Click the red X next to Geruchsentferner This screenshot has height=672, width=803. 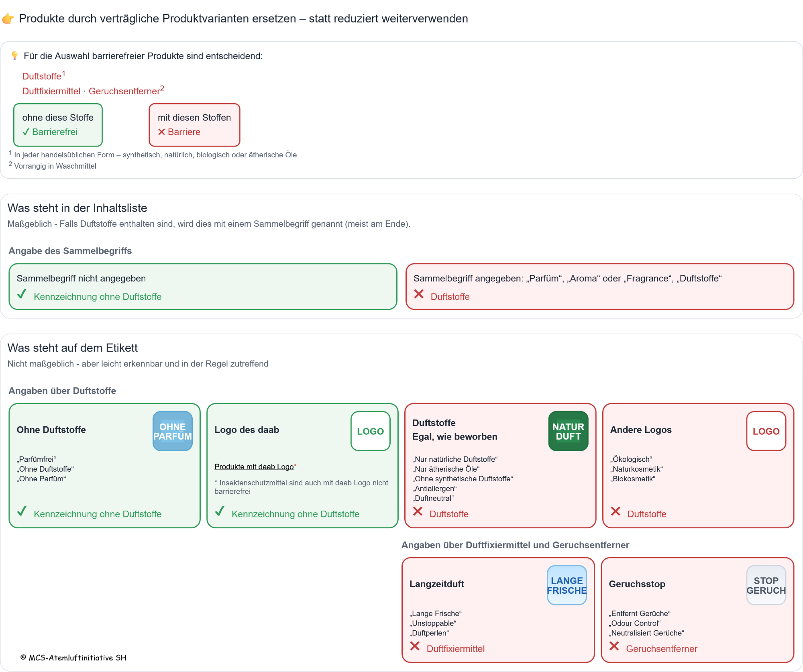(x=614, y=646)
